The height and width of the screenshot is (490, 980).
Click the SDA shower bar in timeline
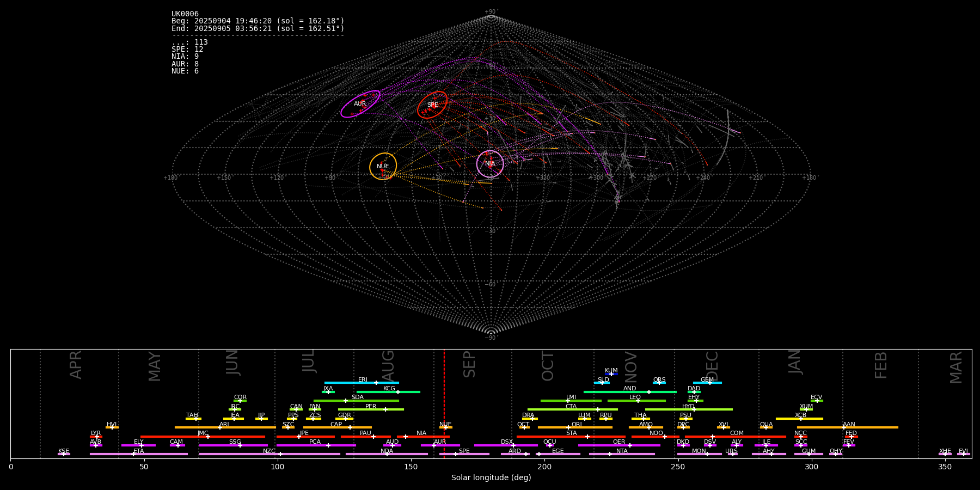(356, 401)
